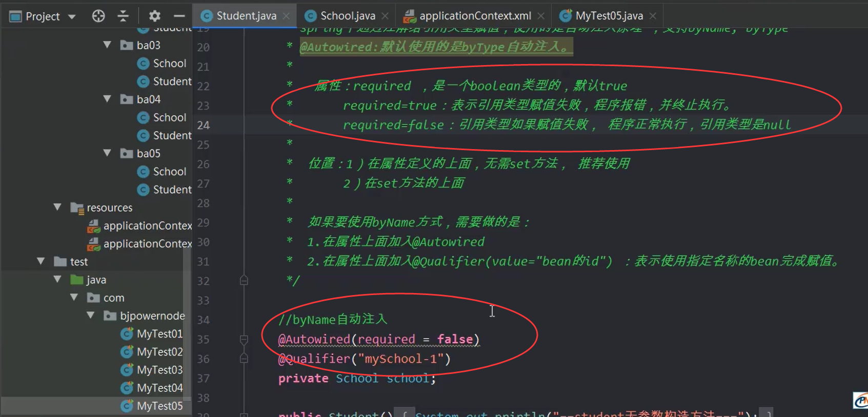Screen dimensions: 868x417
Task: Click the 'private School school;' declaration
Action: tap(357, 378)
